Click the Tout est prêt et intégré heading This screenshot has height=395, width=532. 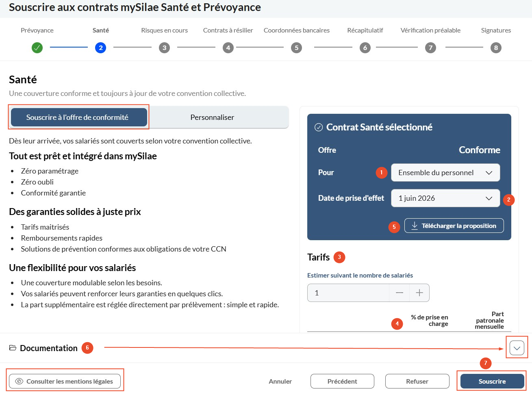pos(83,156)
